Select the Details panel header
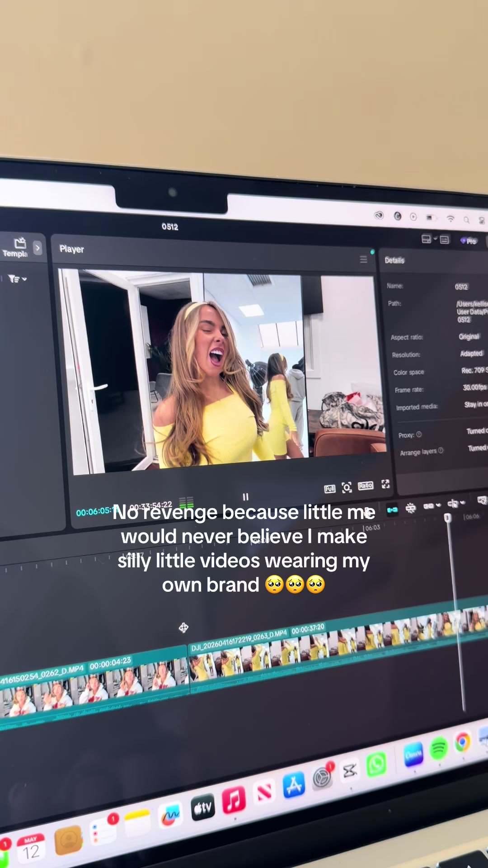The image size is (488, 868). (394, 260)
